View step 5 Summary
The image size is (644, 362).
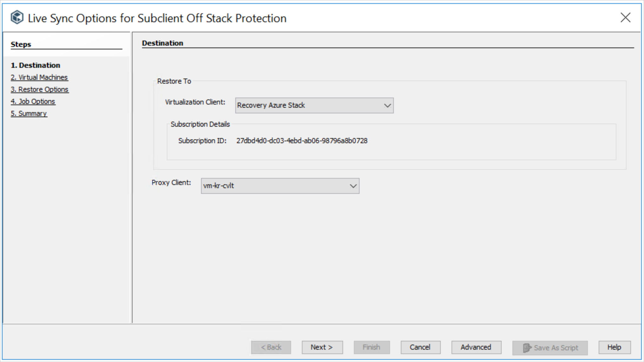tap(29, 113)
